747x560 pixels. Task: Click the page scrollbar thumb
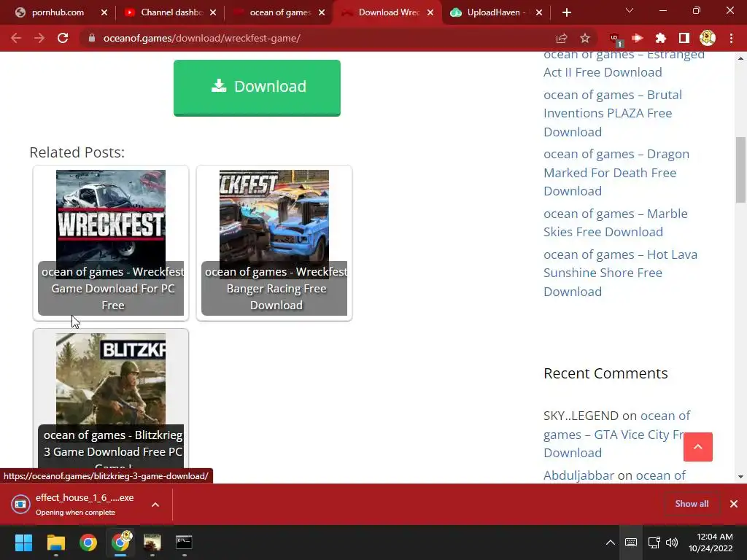point(740,169)
